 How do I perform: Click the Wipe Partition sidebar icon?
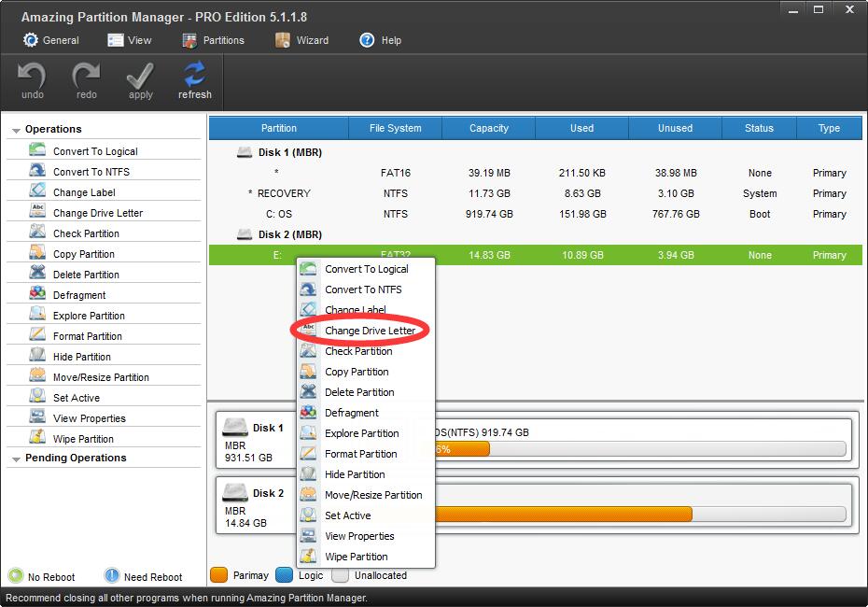pos(37,436)
